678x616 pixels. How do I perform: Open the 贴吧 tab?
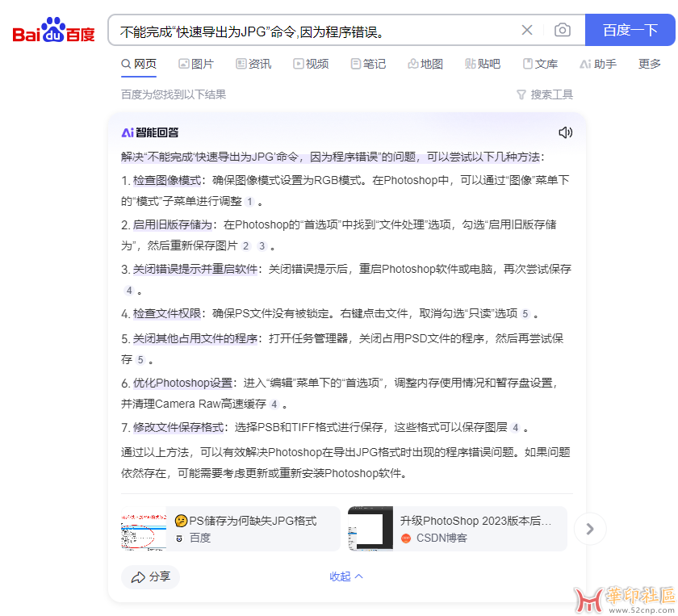pyautogui.click(x=483, y=64)
